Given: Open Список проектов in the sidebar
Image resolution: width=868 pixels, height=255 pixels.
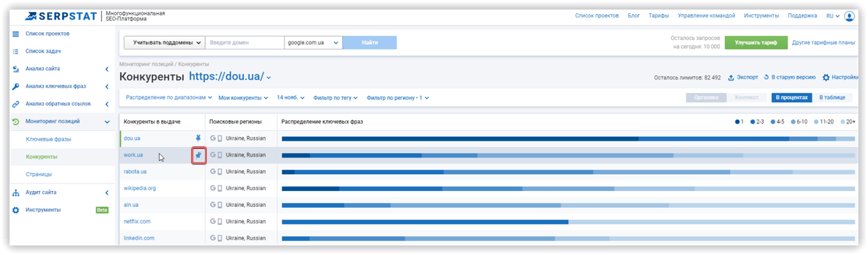Looking at the screenshot, I should [x=47, y=33].
